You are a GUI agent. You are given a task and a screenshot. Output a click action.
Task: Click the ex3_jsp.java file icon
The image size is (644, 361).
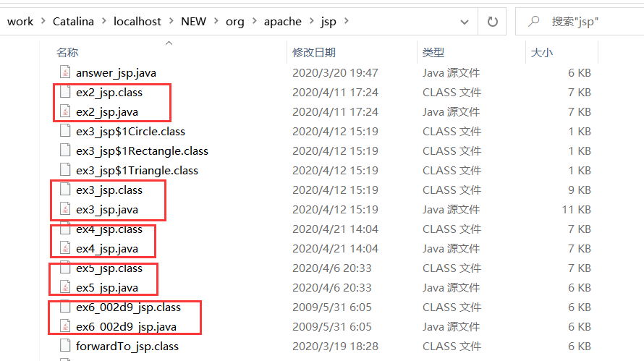pyautogui.click(x=65, y=209)
